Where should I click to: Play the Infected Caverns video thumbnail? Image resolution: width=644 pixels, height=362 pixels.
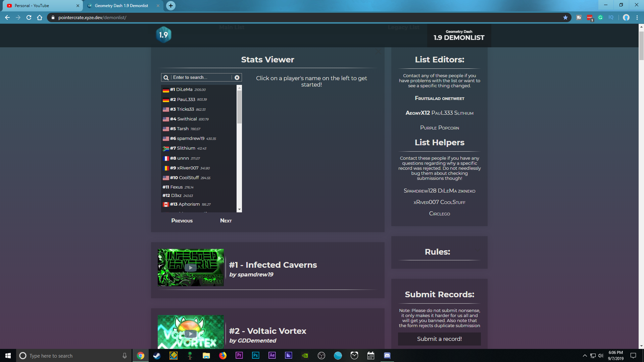tap(191, 267)
